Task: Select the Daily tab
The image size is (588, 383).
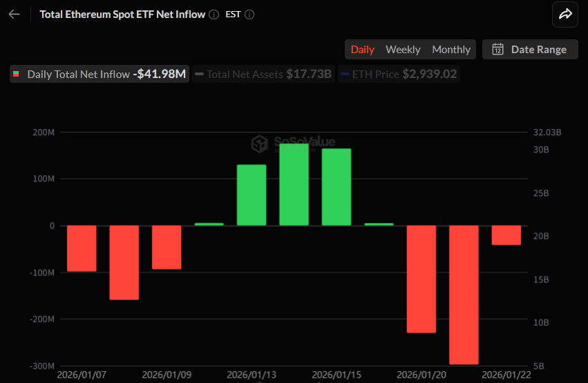Action: pyautogui.click(x=363, y=50)
